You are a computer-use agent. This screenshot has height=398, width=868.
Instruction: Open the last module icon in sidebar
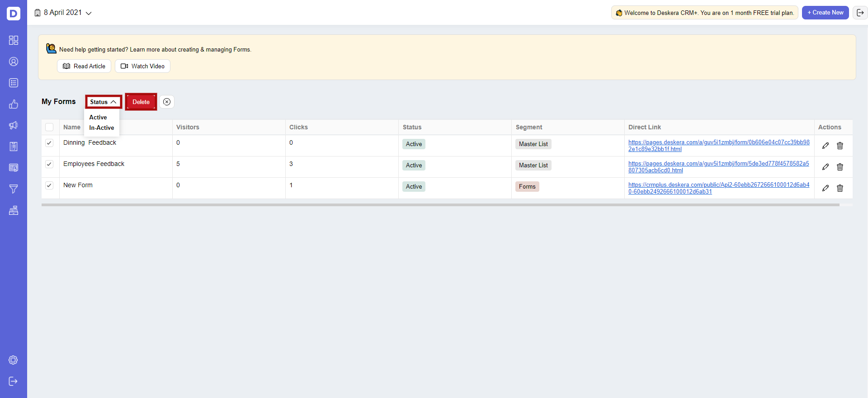click(x=14, y=210)
